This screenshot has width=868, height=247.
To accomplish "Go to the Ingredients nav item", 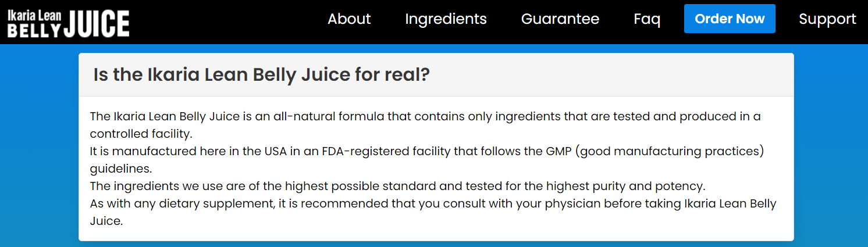I will coord(446,19).
